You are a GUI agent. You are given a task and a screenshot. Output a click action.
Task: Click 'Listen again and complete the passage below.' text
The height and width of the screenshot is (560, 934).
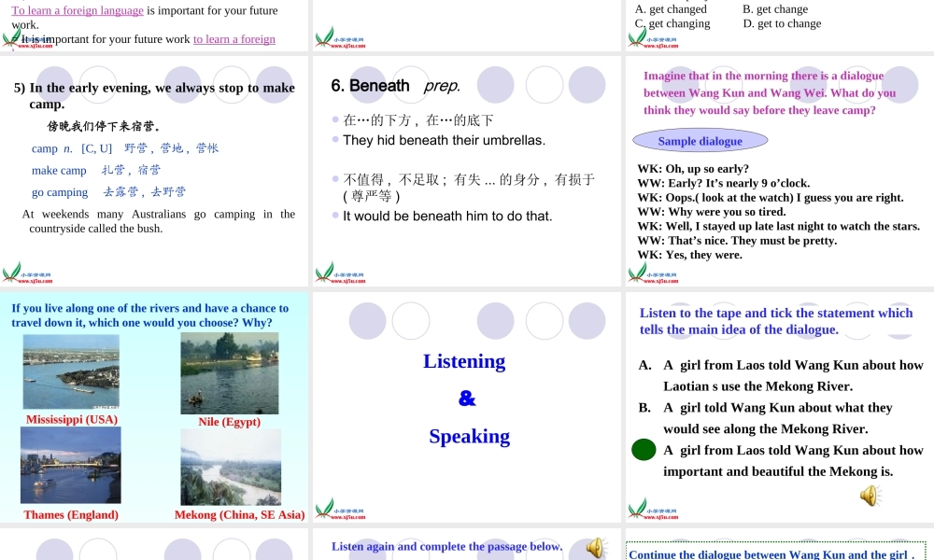point(446,546)
